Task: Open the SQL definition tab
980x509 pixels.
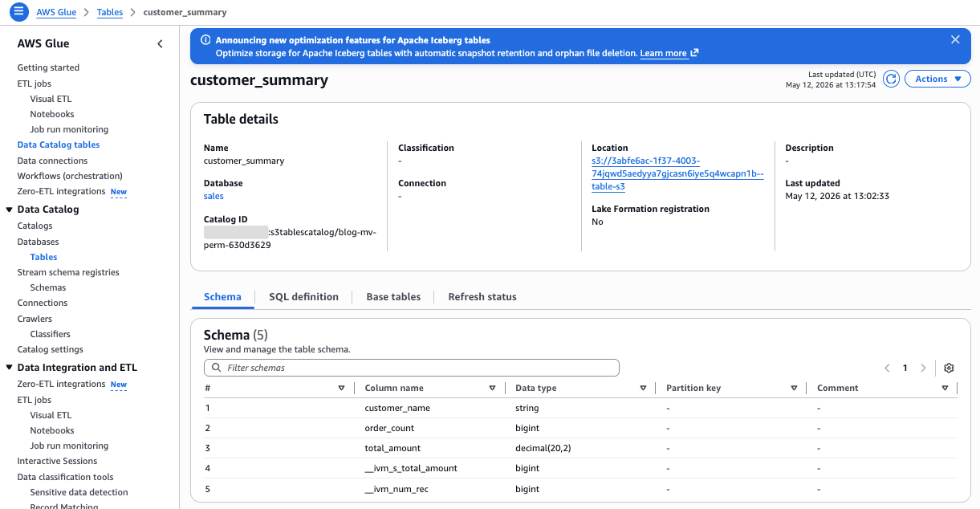Action: pos(303,297)
